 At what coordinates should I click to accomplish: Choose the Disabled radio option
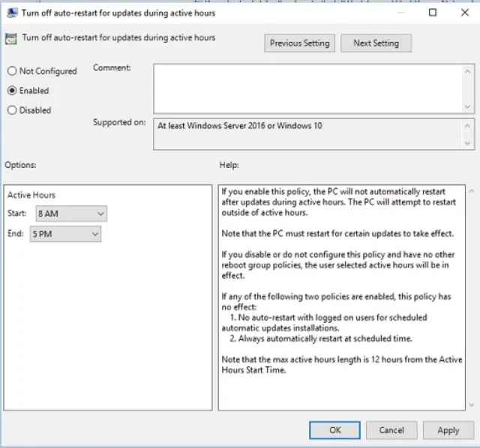click(12, 110)
